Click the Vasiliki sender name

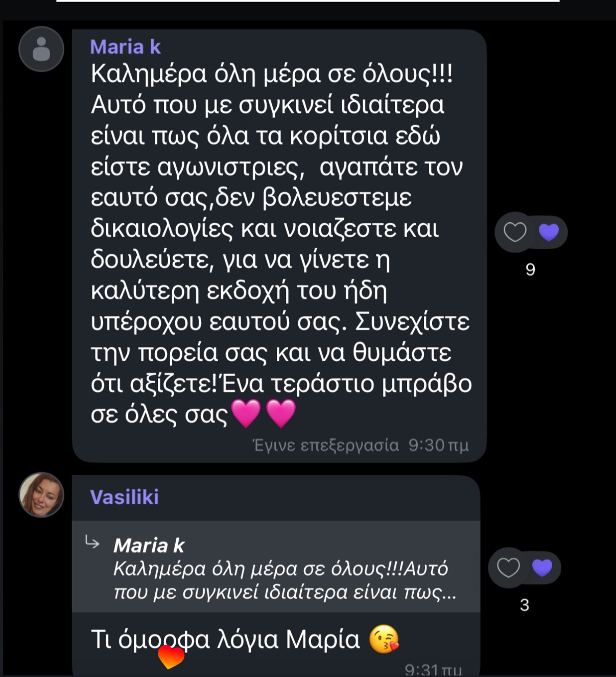pos(124,497)
